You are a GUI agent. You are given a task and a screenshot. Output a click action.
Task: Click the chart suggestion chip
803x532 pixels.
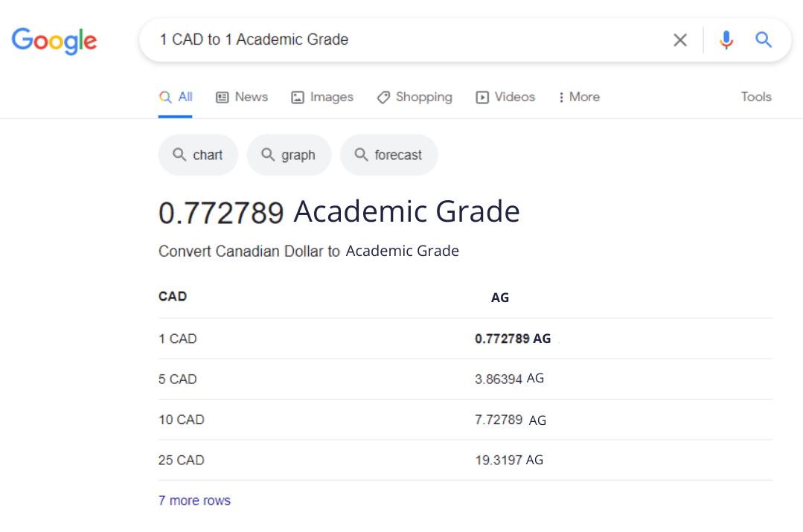pos(198,155)
